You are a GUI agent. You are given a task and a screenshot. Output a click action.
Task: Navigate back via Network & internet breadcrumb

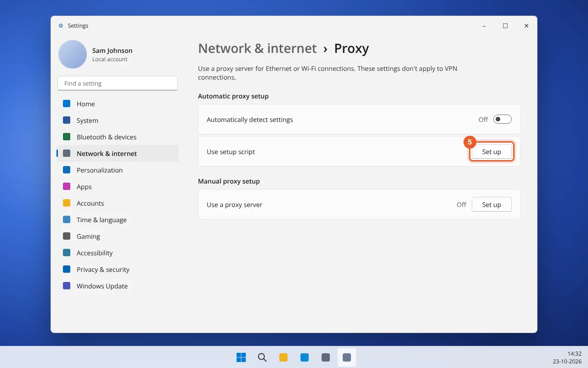pos(257,48)
